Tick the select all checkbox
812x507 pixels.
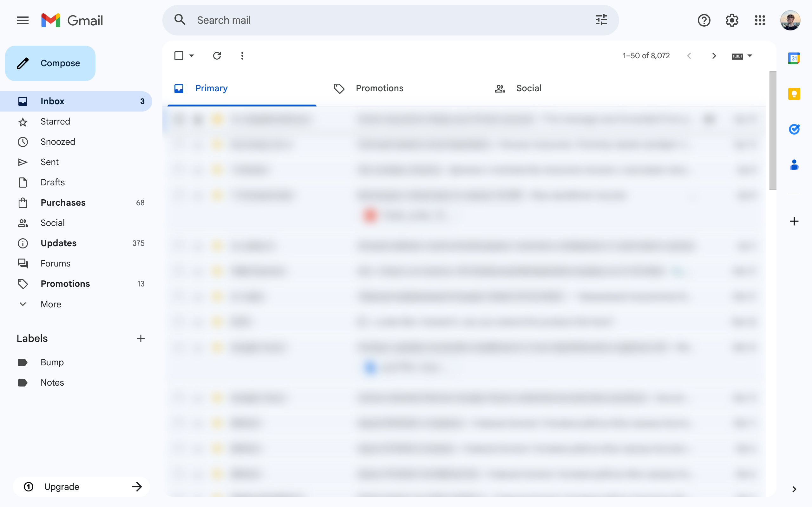pos(179,56)
